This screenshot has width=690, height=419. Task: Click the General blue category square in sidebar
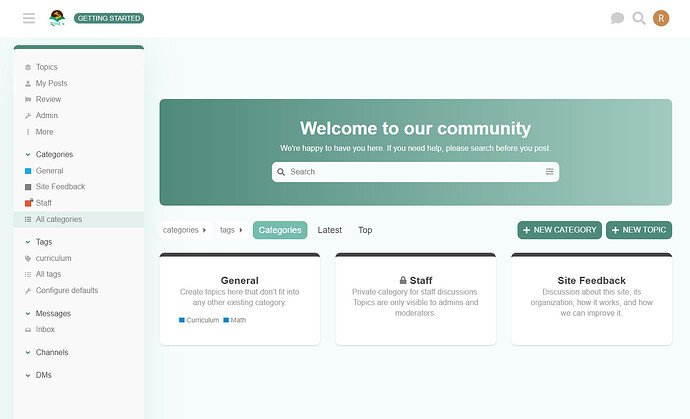pyautogui.click(x=28, y=171)
